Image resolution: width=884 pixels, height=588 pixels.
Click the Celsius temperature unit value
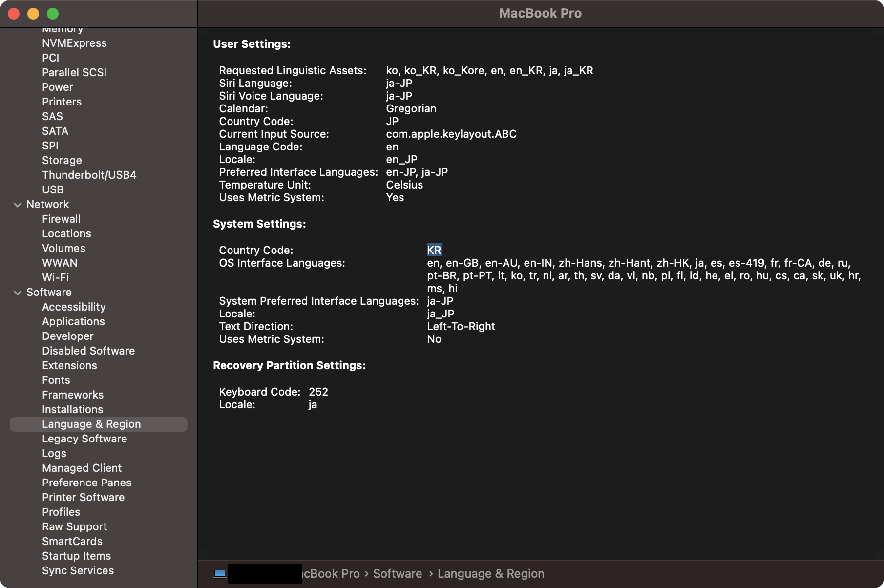(404, 185)
